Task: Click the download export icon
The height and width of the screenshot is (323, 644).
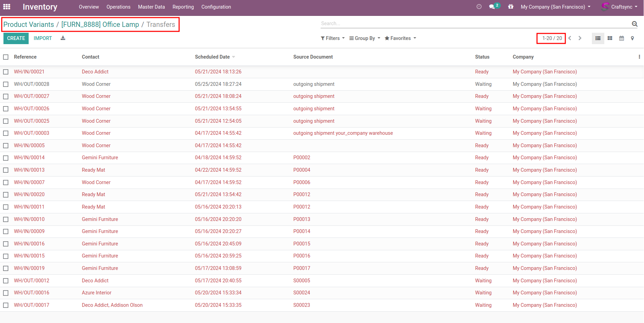Action: click(x=63, y=38)
